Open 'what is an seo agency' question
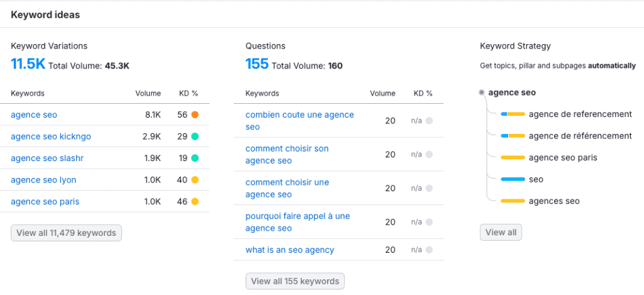The height and width of the screenshot is (295, 644). point(289,250)
